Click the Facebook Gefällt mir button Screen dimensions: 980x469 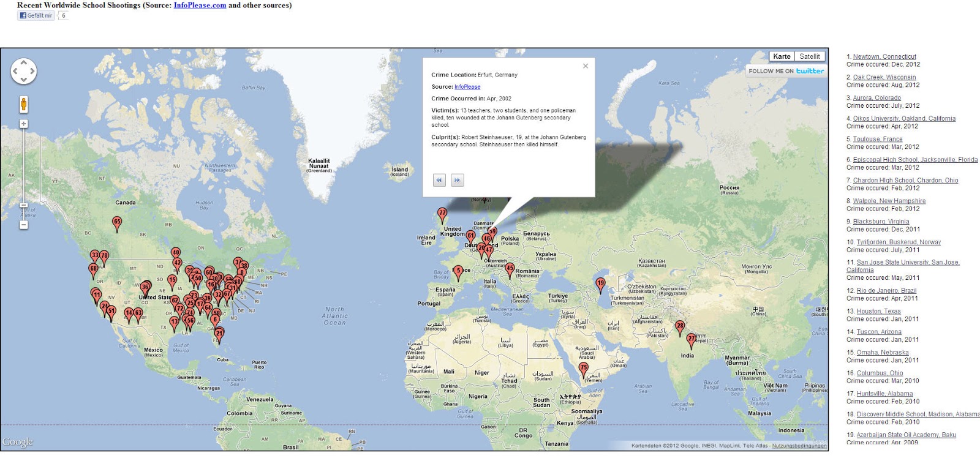coord(36,16)
